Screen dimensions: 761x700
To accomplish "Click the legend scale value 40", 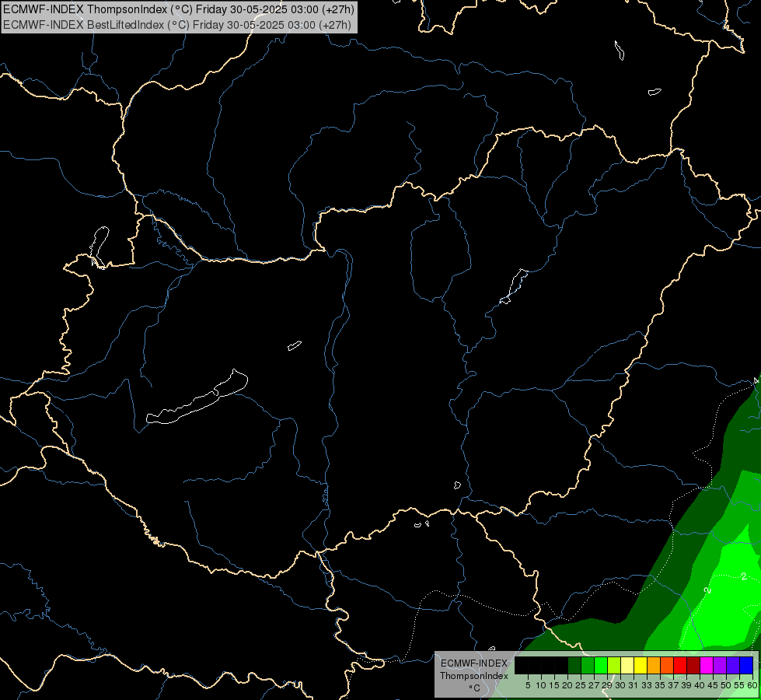I will [700, 685].
